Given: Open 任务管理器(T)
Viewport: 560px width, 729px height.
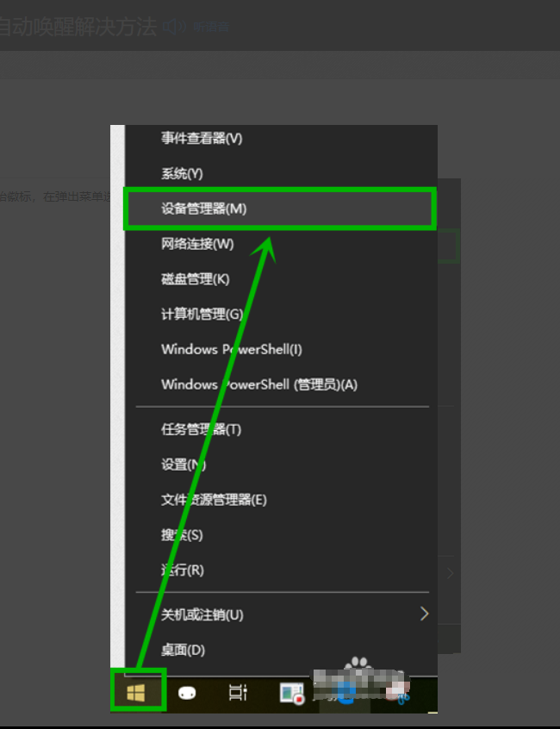Looking at the screenshot, I should tap(201, 429).
